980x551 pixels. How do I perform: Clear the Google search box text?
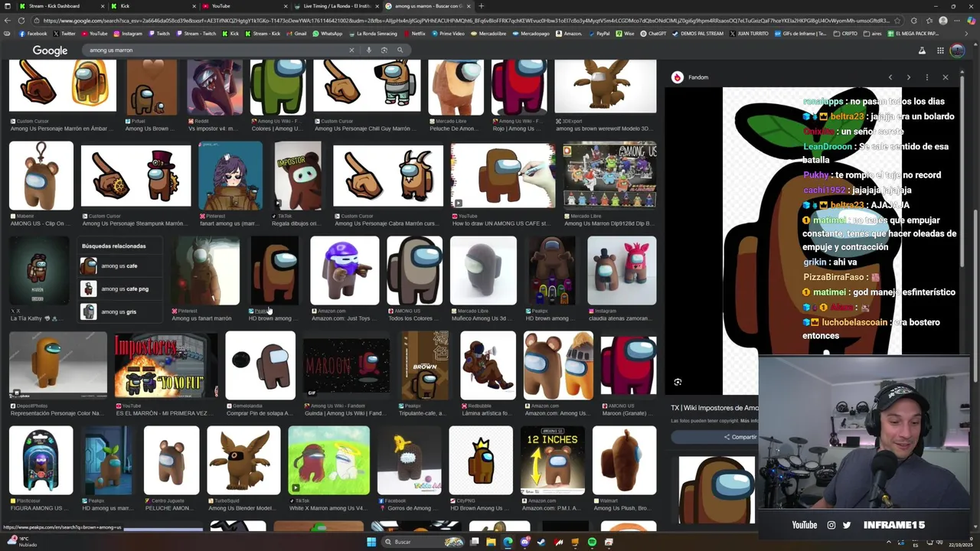(x=351, y=51)
